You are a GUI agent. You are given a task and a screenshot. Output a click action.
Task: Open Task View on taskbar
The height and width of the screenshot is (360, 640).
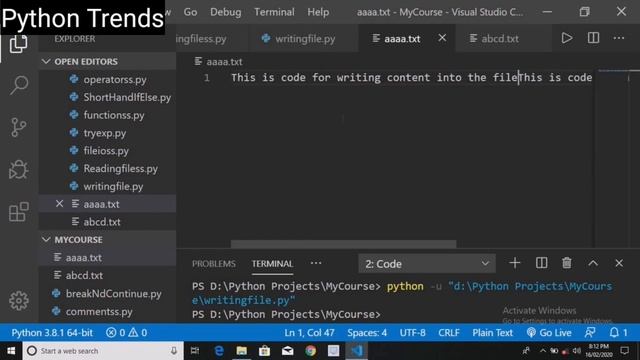pos(195,351)
